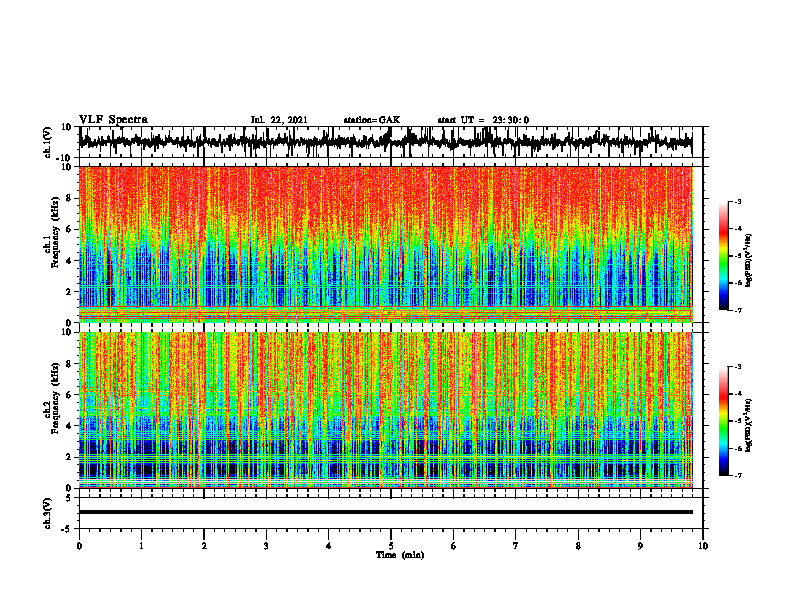Click the Time (min) axis title
The width and height of the screenshot is (792, 612).
tap(400, 555)
